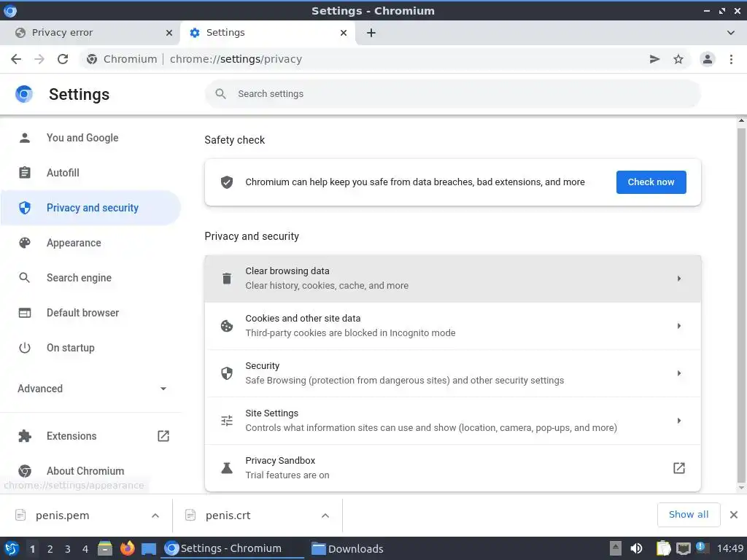This screenshot has width=747, height=560.
Task: Click the shield icon beside Security row
Action: click(x=227, y=373)
